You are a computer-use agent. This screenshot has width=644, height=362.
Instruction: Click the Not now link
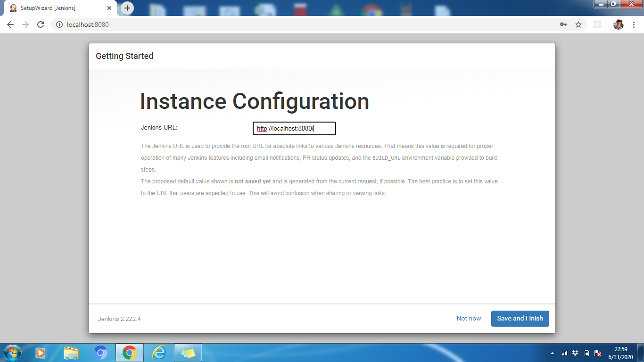click(x=469, y=319)
